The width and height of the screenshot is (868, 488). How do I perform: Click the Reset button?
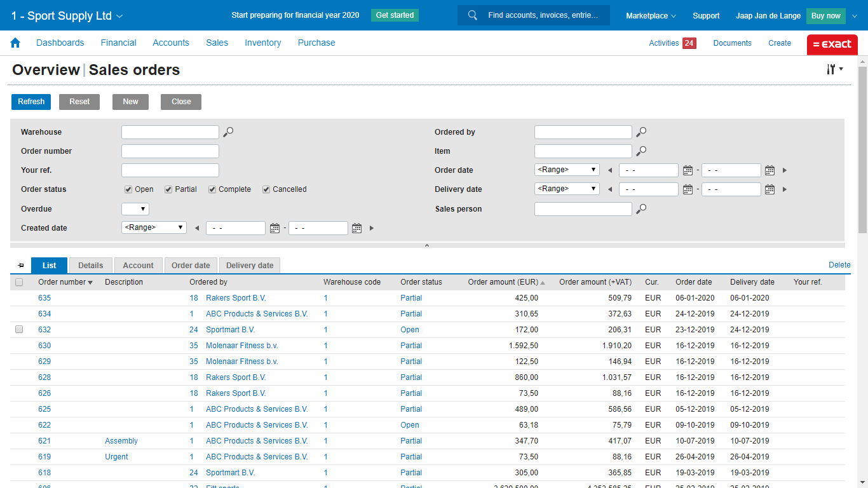tap(79, 102)
